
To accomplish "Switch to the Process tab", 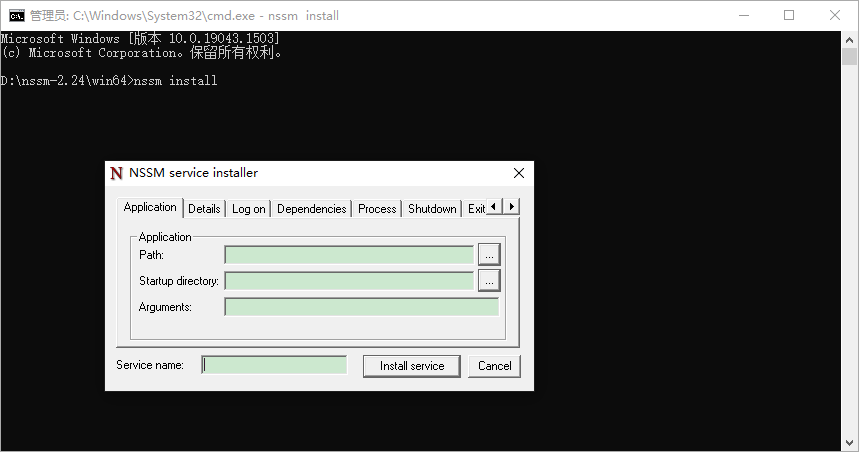I will coord(377,209).
